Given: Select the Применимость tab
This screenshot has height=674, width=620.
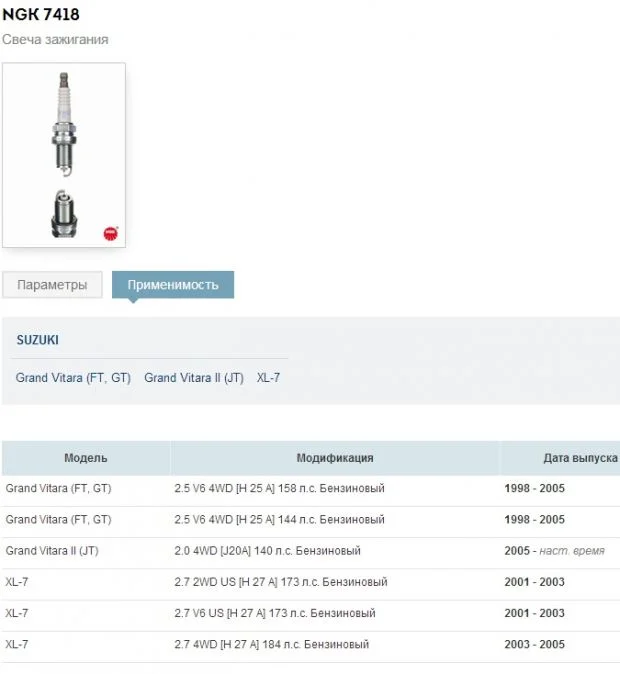Looking at the screenshot, I should pyautogui.click(x=172, y=285).
